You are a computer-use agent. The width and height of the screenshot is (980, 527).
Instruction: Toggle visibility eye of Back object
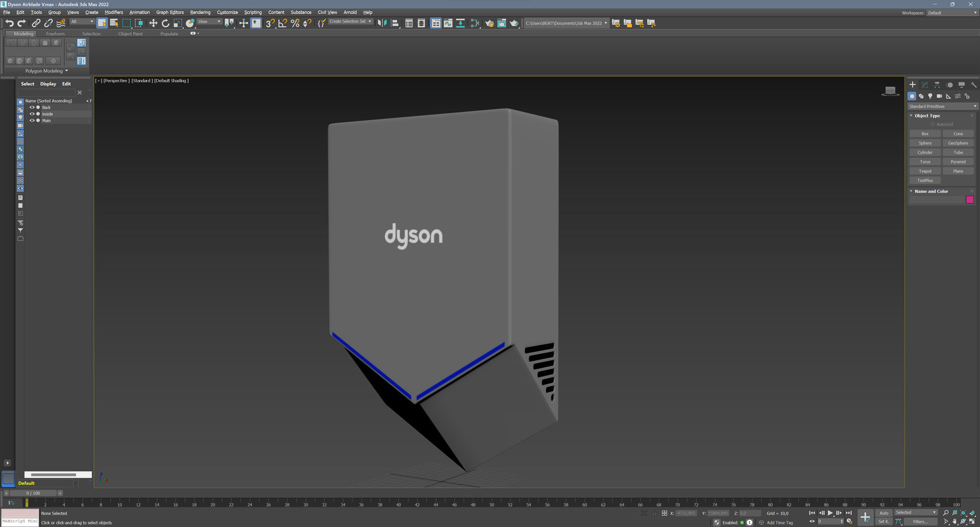coord(32,107)
